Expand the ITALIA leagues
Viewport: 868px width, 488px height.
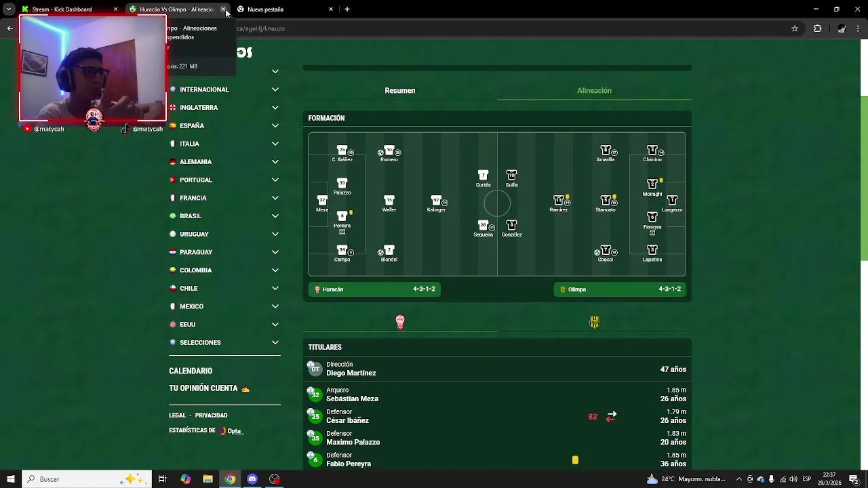point(275,144)
